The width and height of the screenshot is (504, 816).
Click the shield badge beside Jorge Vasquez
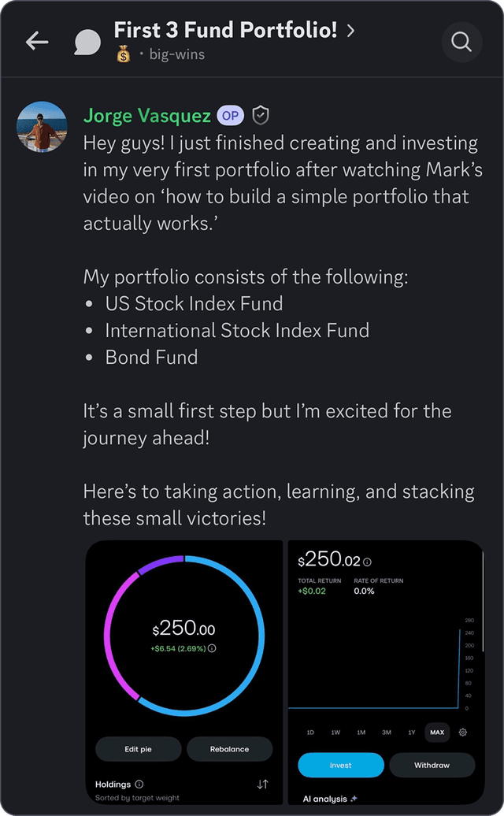260,115
